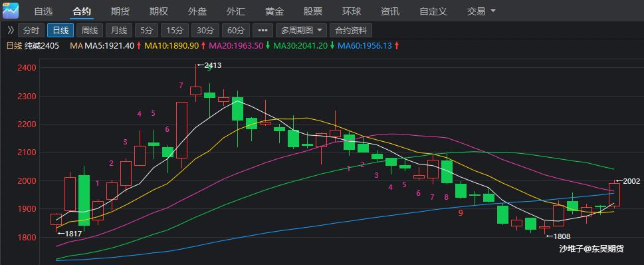This screenshot has width=644, height=265.
Task: Switch chart to 分时 view
Action: click(32, 31)
